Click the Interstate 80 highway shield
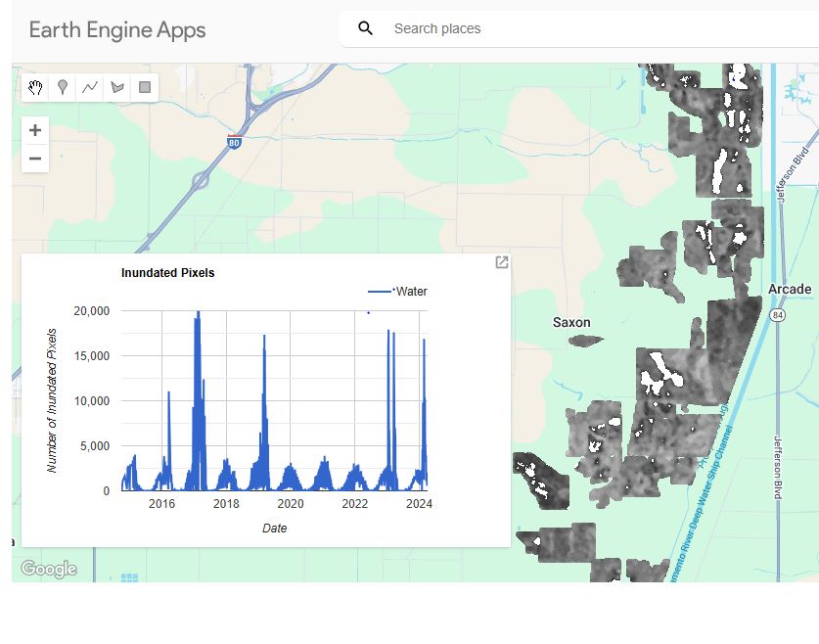Viewport: 819px width, 644px height. [x=234, y=142]
